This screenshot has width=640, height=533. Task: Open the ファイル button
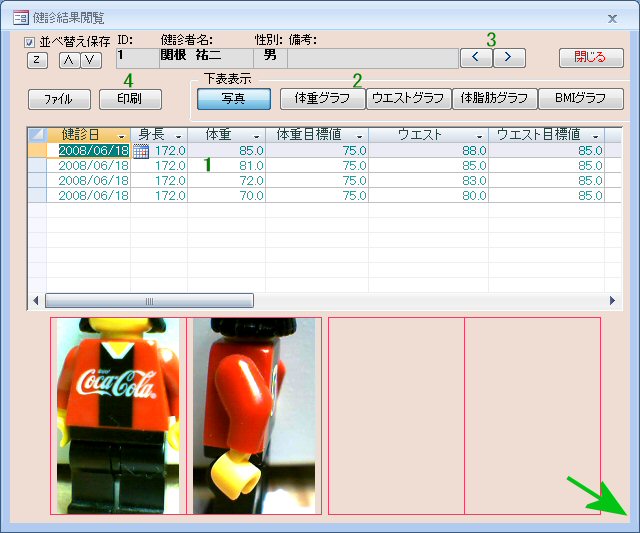click(59, 99)
